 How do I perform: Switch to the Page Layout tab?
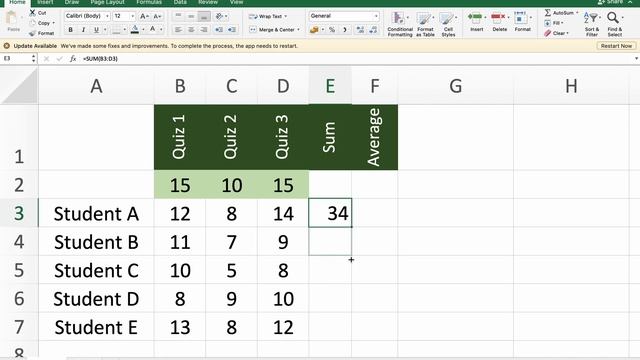tap(107, 2)
